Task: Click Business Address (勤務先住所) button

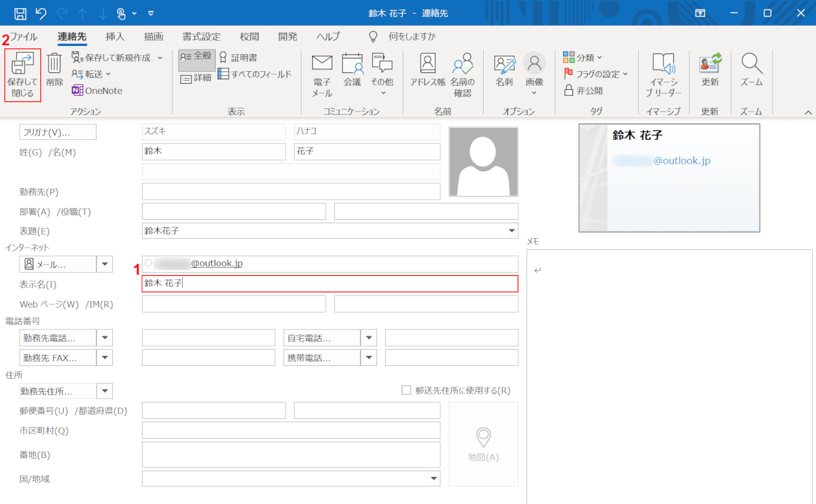Action: click(58, 391)
